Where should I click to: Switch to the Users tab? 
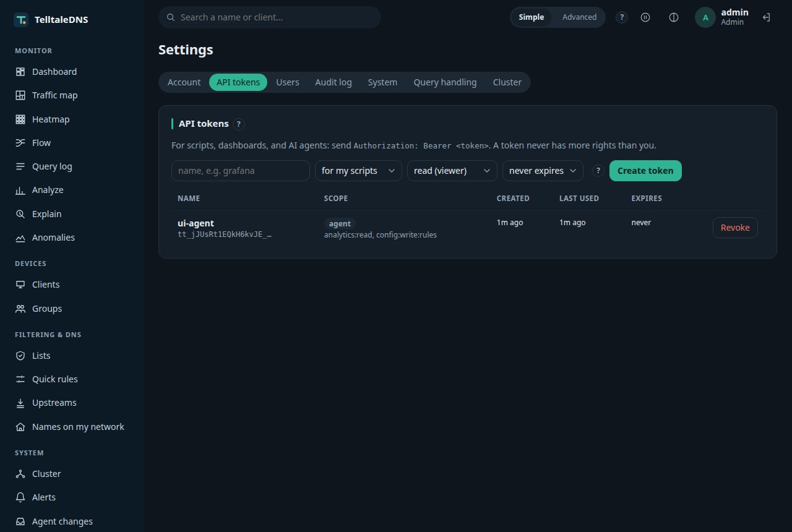tap(288, 82)
